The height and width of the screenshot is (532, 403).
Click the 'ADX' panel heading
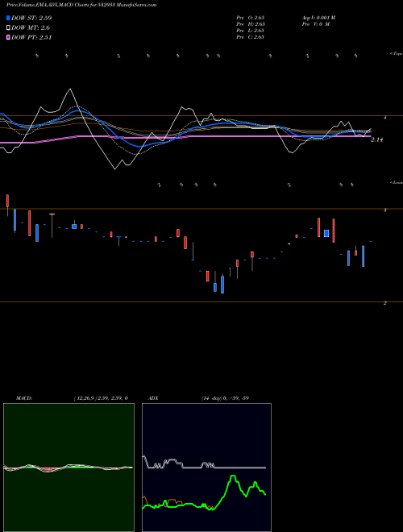153,398
